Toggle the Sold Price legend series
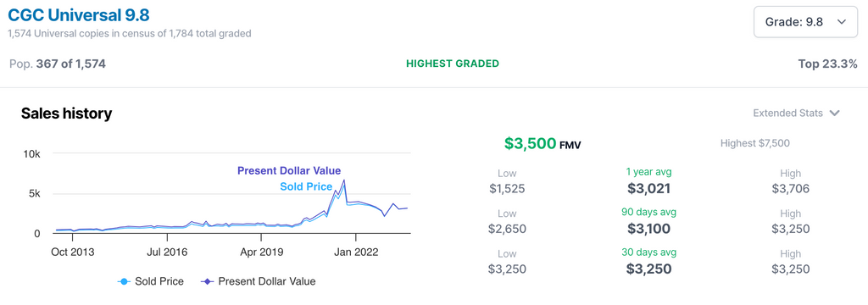This screenshot has height=305, width=868. (x=151, y=281)
